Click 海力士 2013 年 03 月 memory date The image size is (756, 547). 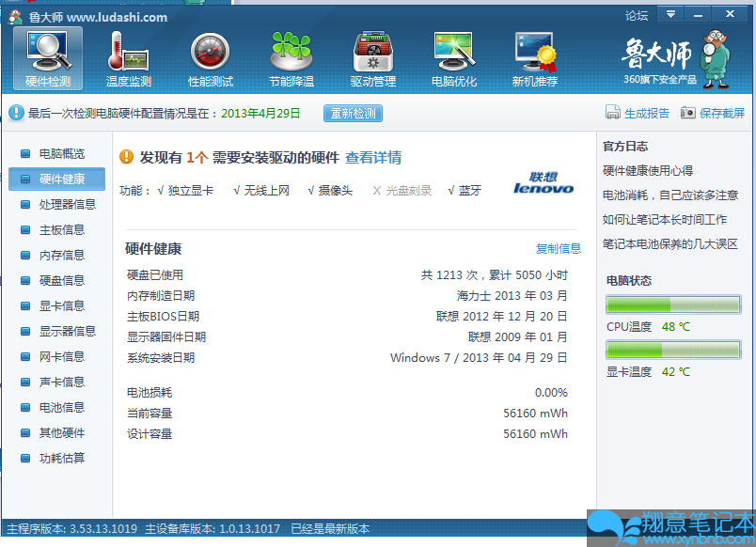tap(512, 296)
